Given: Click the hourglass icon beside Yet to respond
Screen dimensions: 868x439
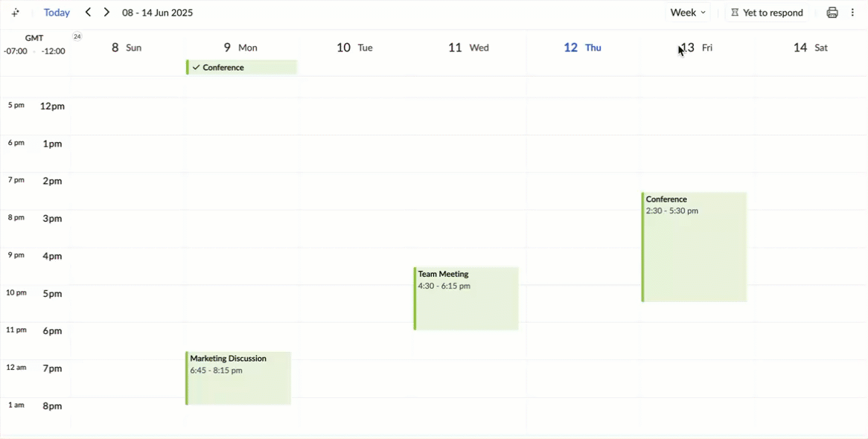Looking at the screenshot, I should pos(735,13).
